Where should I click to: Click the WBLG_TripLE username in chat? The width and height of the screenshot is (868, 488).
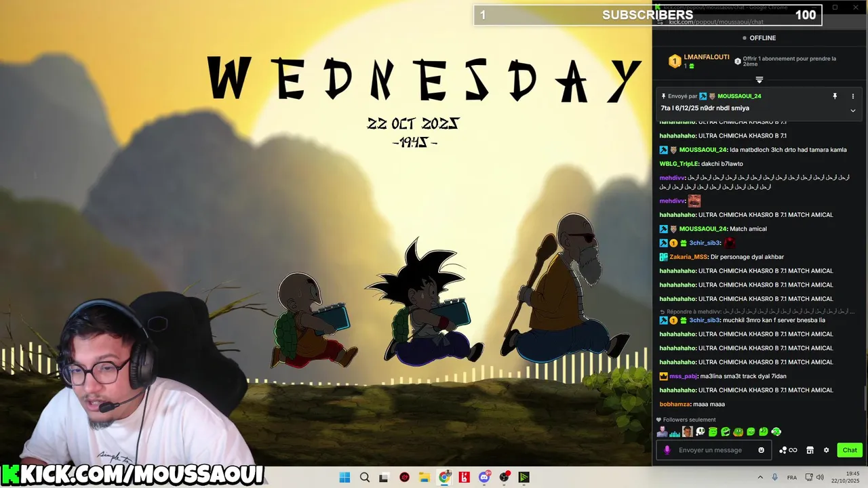coord(679,163)
